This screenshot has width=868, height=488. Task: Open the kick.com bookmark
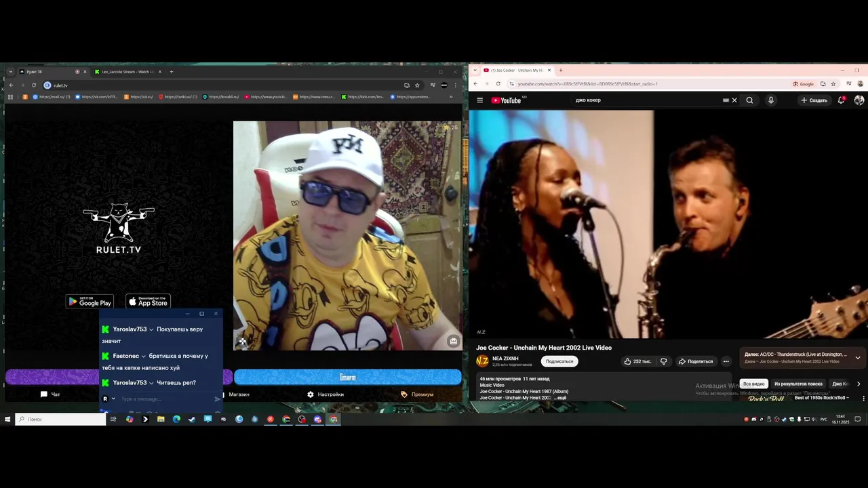click(x=363, y=97)
